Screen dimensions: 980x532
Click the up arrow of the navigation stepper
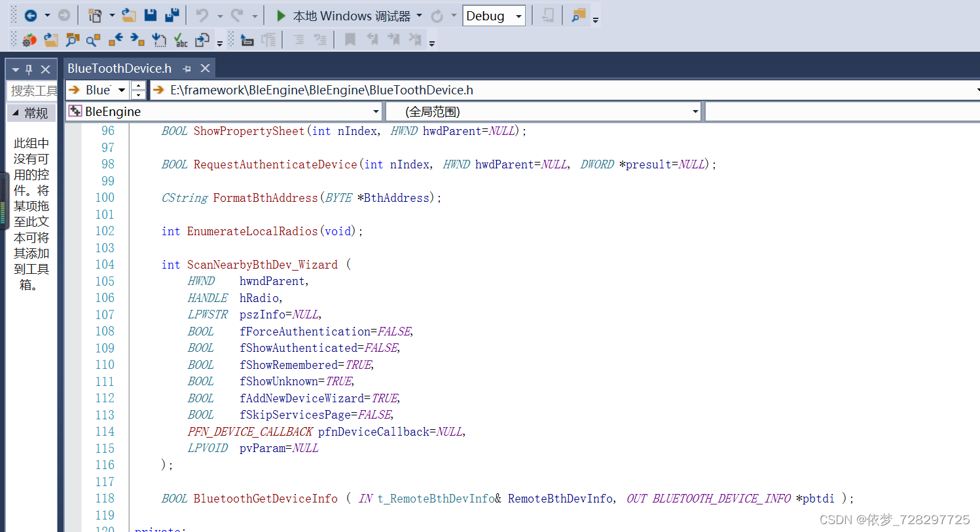tap(138, 85)
